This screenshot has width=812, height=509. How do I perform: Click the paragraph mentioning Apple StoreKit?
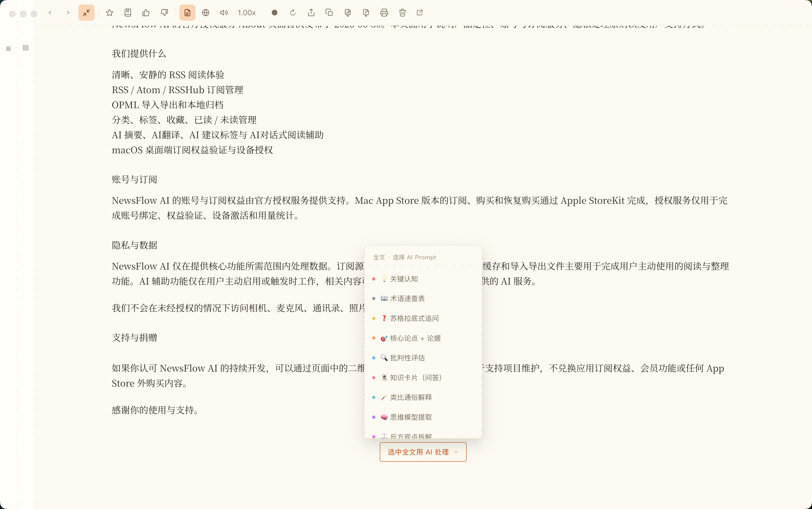(x=419, y=208)
